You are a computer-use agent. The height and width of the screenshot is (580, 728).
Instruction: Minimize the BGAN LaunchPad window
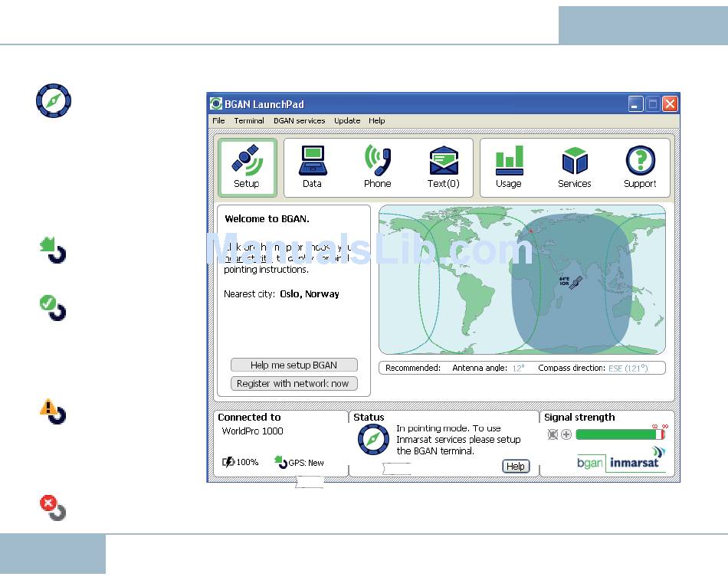[x=635, y=104]
